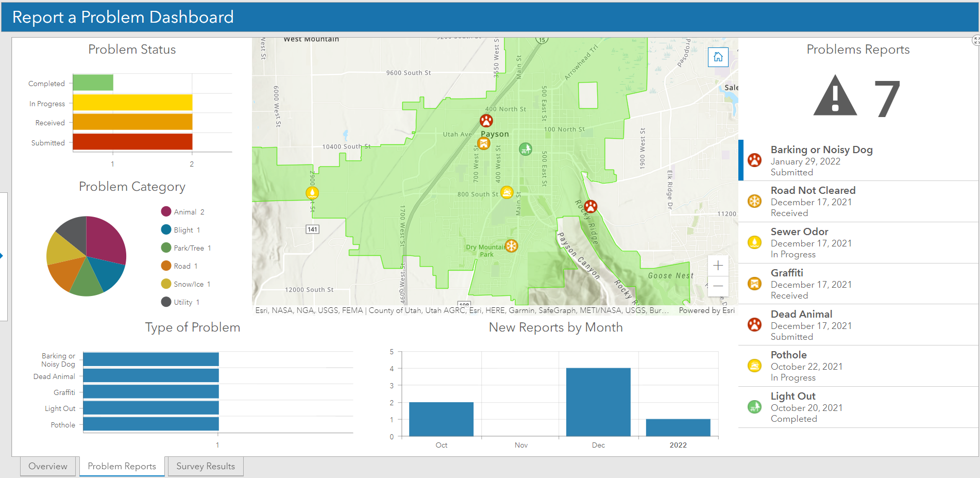Open the Survey Results tab
The image size is (980, 478).
pyautogui.click(x=206, y=466)
